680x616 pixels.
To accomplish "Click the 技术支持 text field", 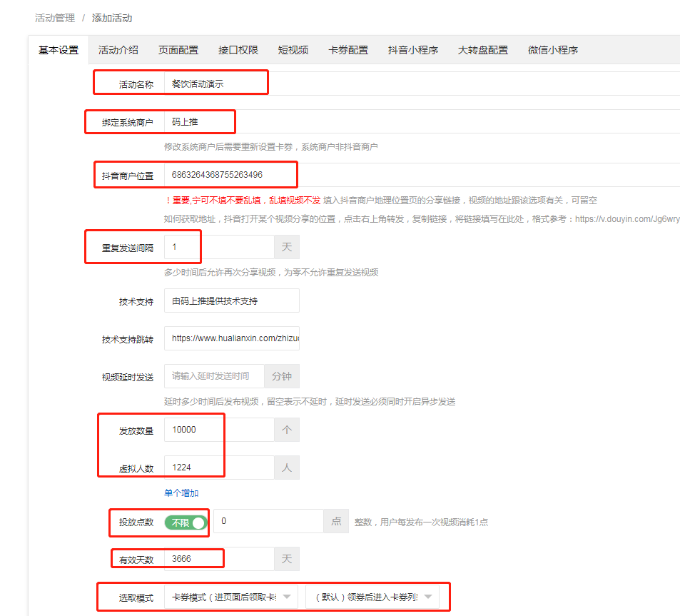I will coord(232,301).
